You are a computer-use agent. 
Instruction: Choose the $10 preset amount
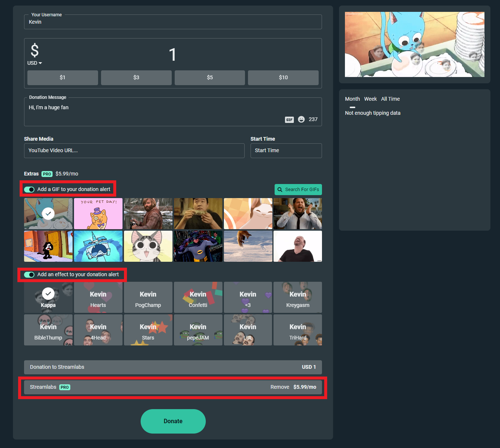coord(283,78)
